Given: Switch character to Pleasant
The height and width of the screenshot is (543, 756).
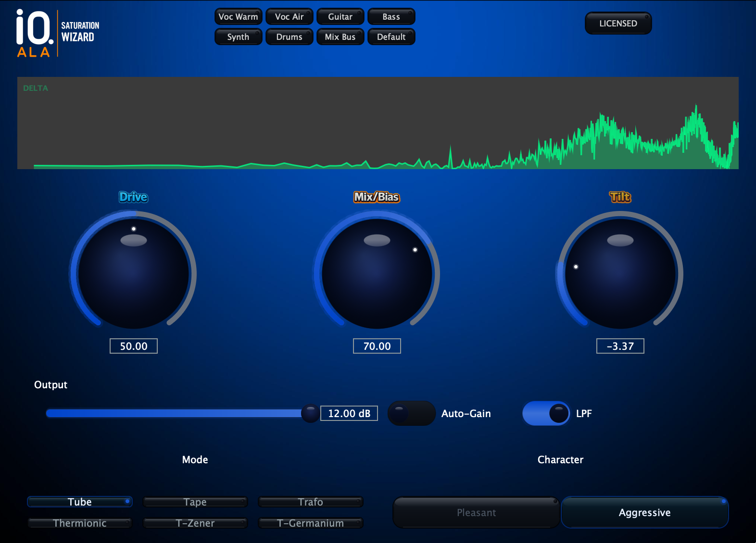Looking at the screenshot, I should [x=477, y=513].
